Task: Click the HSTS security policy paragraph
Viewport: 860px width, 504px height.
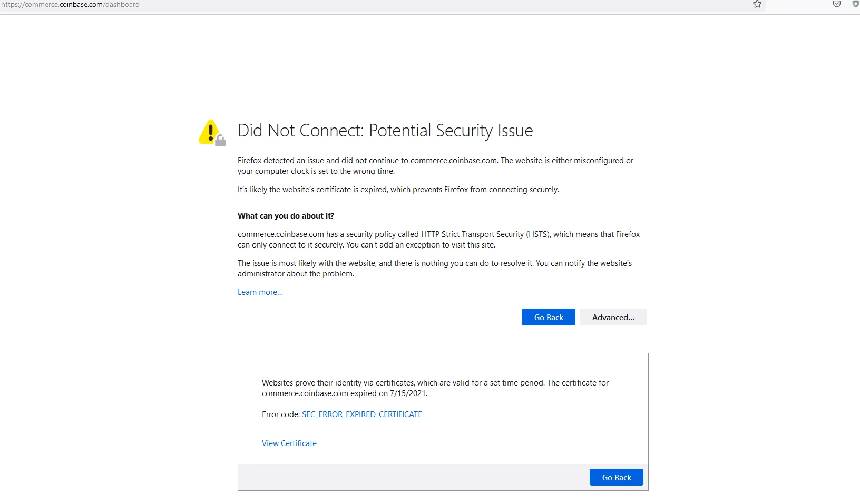Action: point(439,240)
